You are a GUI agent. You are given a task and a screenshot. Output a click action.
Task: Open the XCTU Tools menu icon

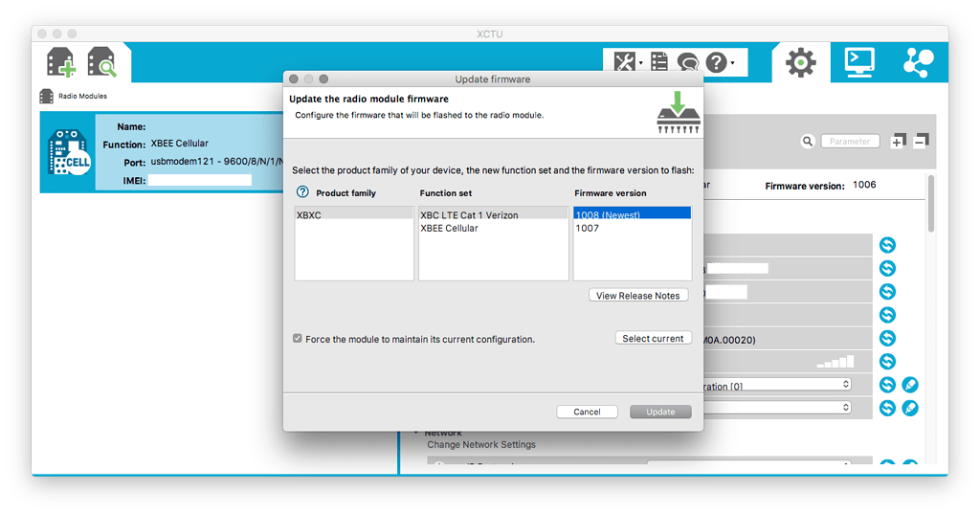624,62
